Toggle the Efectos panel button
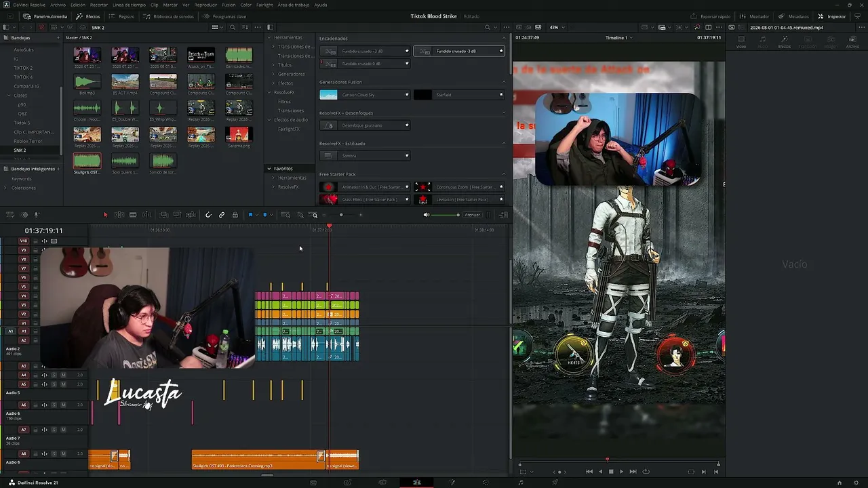Viewport: 868px width, 488px height. (x=88, y=16)
